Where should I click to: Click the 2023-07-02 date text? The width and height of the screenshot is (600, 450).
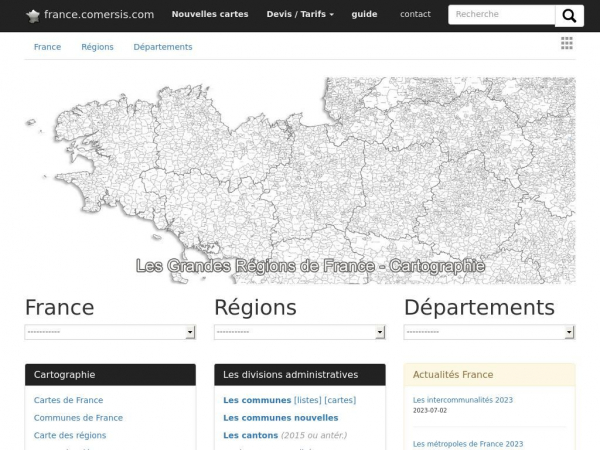[x=430, y=411]
